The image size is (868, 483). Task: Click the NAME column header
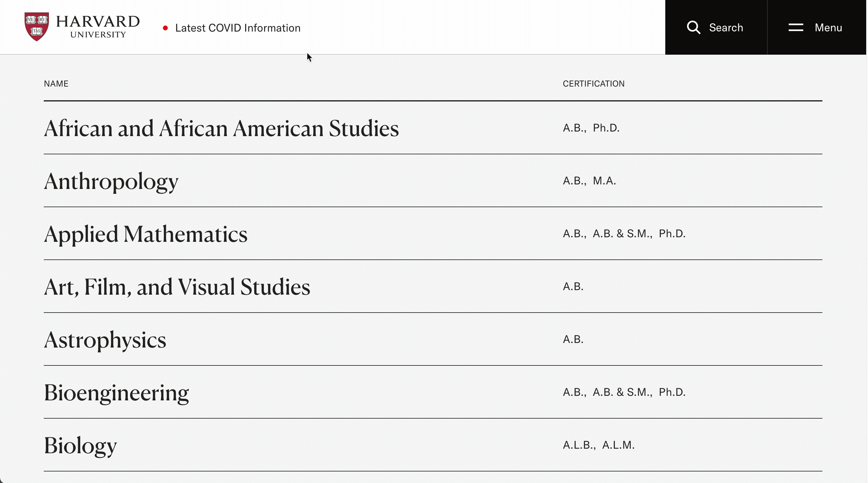[x=56, y=84]
